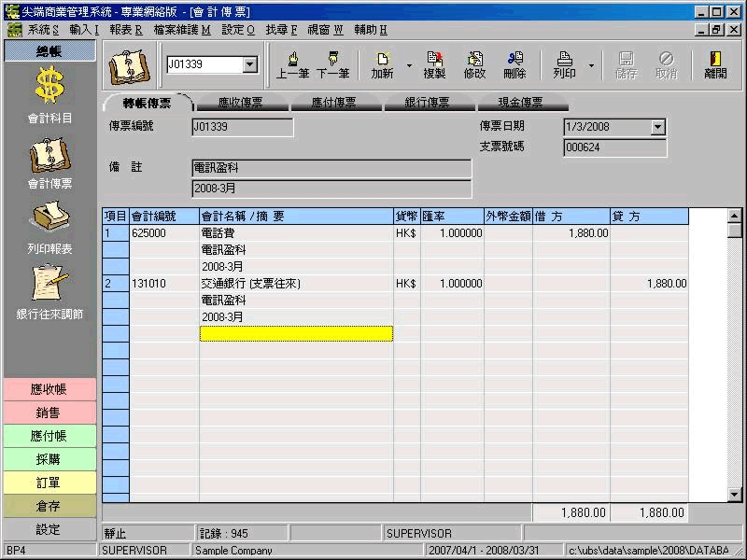Open the 傳票日期 date dropdown
This screenshot has height=560, width=747.
click(x=658, y=127)
